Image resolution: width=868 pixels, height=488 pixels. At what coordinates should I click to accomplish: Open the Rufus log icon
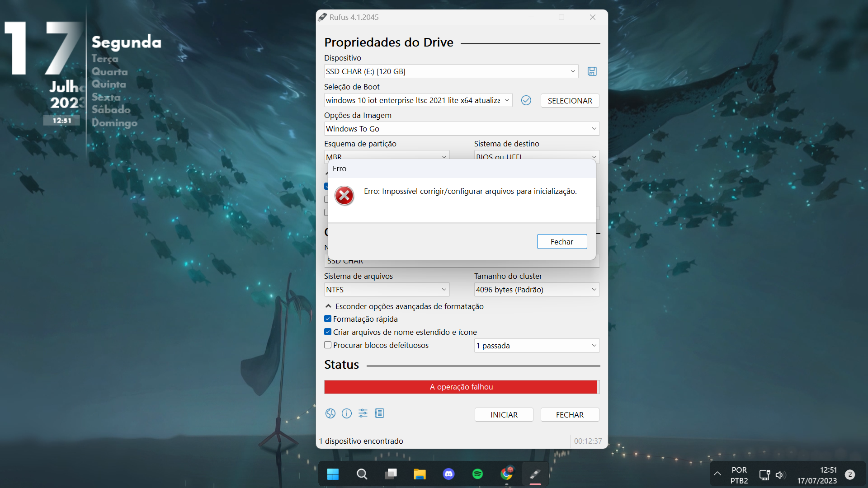click(x=379, y=413)
